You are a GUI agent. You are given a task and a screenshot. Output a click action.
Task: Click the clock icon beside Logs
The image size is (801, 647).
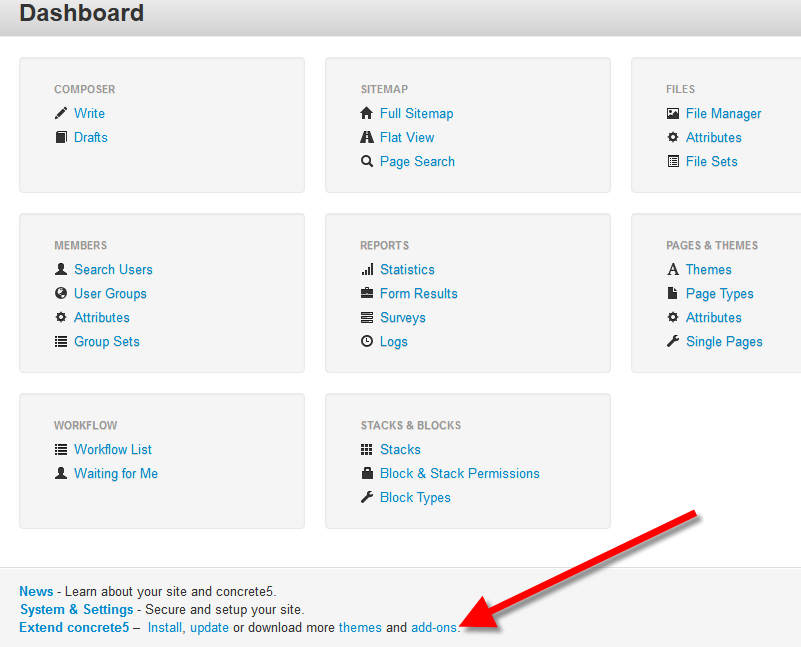pos(367,342)
